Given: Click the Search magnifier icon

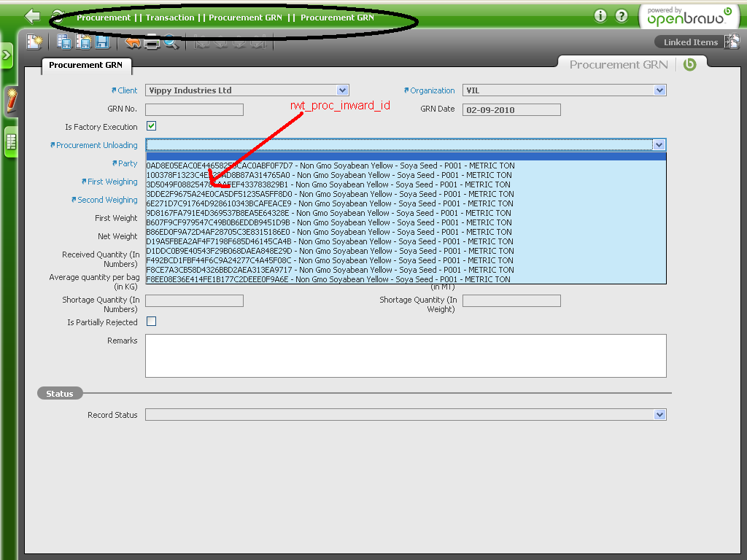Looking at the screenshot, I should 171,42.
